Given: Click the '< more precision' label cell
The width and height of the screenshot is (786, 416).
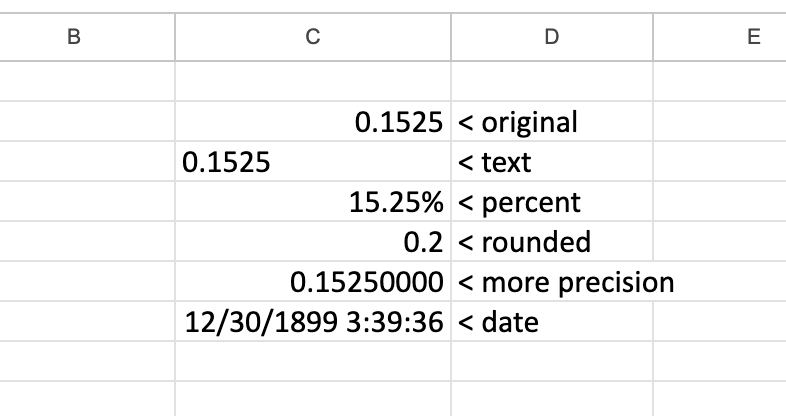Looking at the screenshot, I should click(x=552, y=282).
